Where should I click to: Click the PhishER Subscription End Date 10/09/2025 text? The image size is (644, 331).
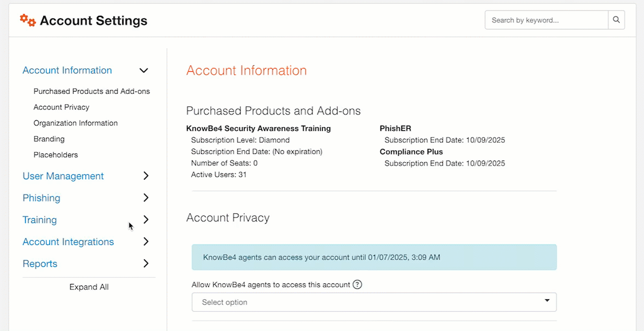point(445,140)
